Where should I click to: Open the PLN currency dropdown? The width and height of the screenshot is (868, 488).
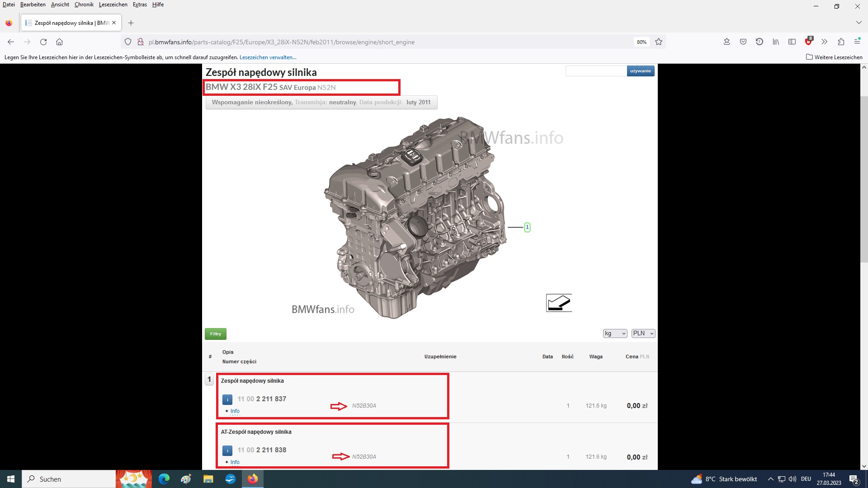coord(643,333)
